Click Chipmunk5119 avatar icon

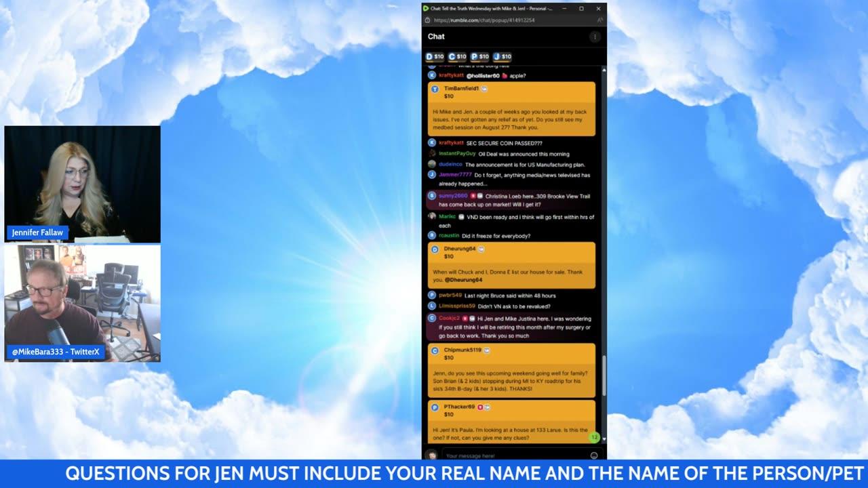click(435, 350)
